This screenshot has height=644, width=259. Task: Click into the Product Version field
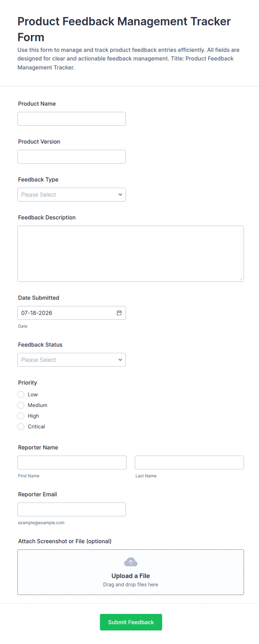(x=72, y=157)
